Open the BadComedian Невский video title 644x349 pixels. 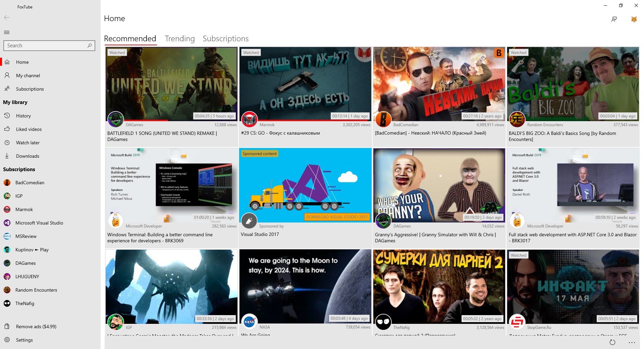click(x=430, y=133)
